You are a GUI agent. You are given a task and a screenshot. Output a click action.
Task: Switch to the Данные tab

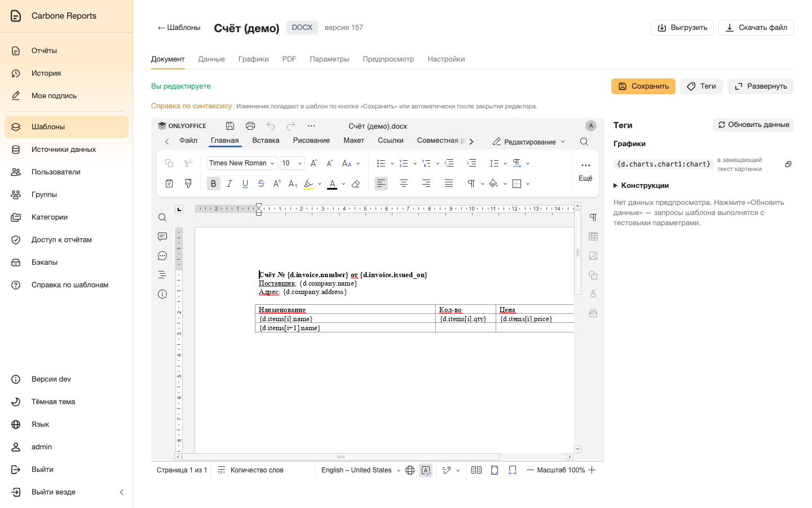click(x=211, y=59)
